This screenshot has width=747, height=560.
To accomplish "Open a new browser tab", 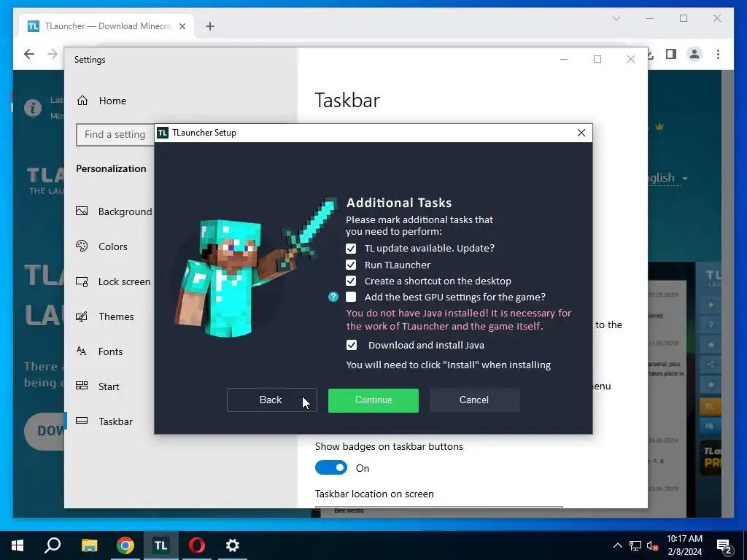I will (210, 26).
